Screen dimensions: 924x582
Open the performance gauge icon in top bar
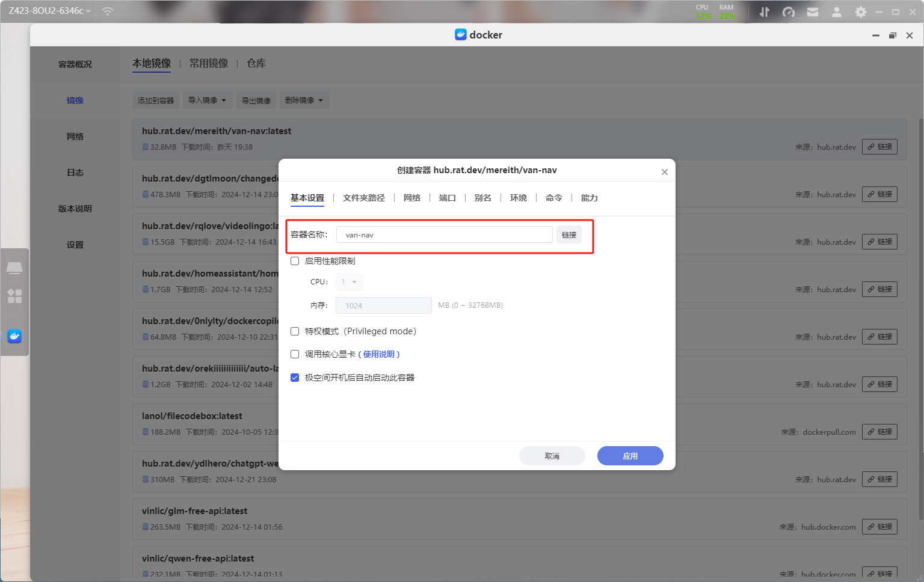tap(789, 11)
